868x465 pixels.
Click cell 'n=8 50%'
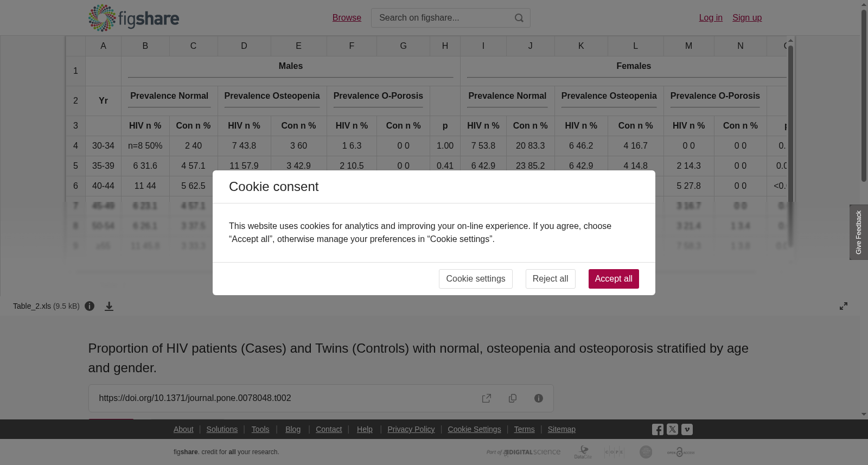click(145, 146)
